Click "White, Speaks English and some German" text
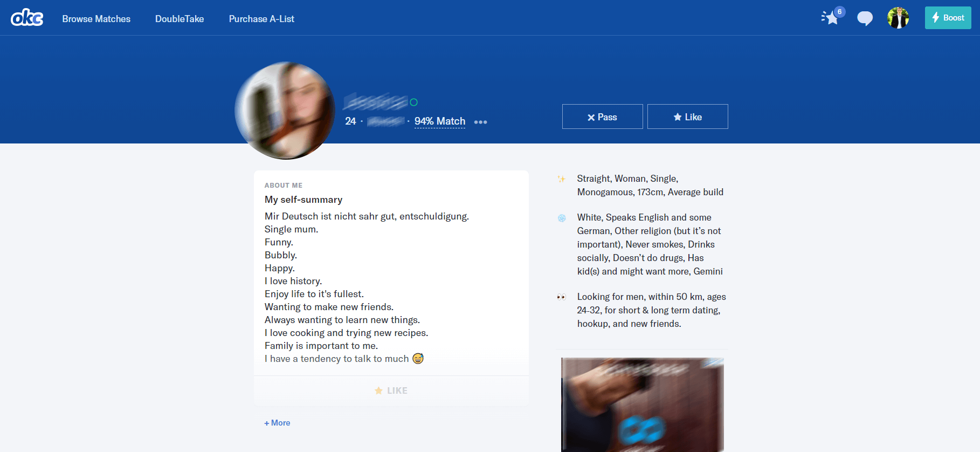 pyautogui.click(x=644, y=224)
